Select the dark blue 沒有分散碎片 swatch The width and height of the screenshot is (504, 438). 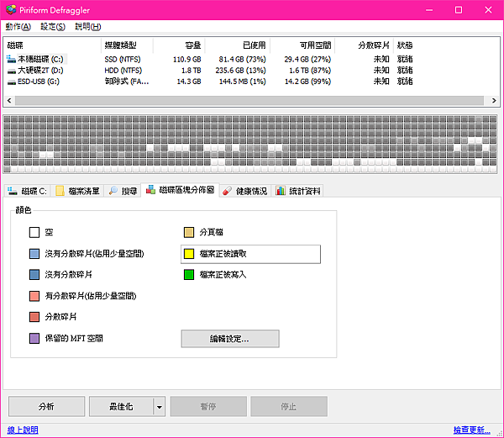[34, 275]
